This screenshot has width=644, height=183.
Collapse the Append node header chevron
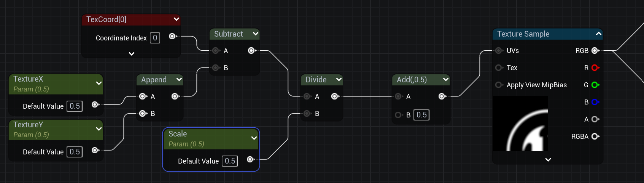(179, 79)
